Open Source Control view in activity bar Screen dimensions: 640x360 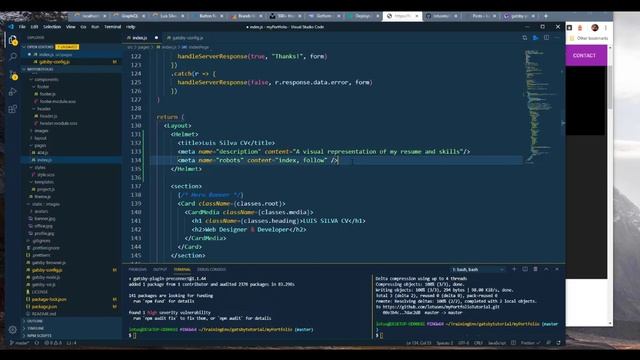pyautogui.click(x=13, y=74)
